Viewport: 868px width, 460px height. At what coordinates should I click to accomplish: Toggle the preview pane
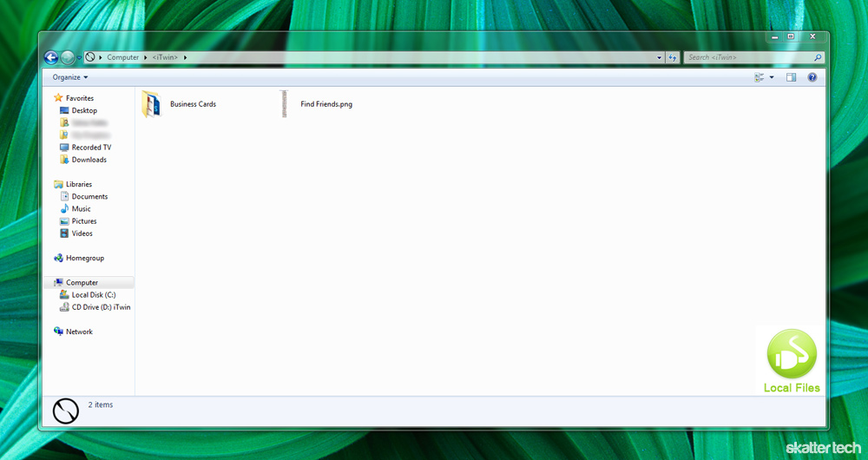[x=791, y=77]
